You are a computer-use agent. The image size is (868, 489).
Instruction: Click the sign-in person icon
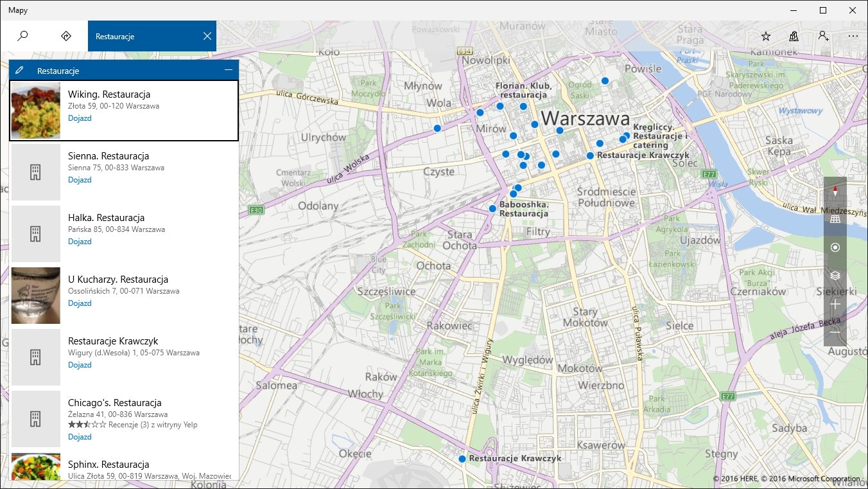tap(823, 37)
